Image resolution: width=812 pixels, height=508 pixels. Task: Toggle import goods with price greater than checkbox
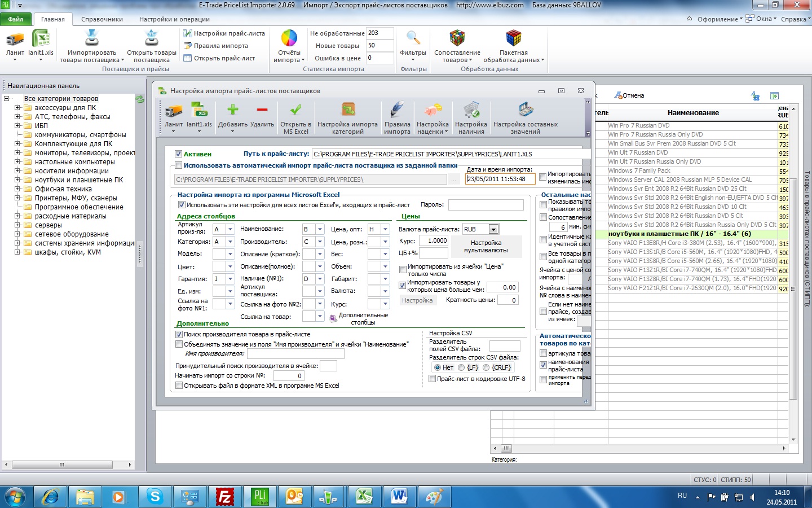click(402, 286)
